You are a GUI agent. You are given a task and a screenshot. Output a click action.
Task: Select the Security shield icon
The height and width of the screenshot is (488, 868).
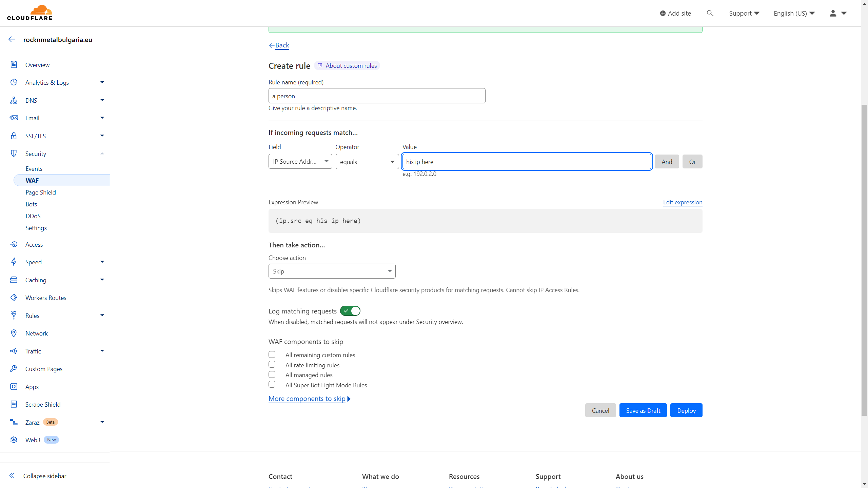14,153
